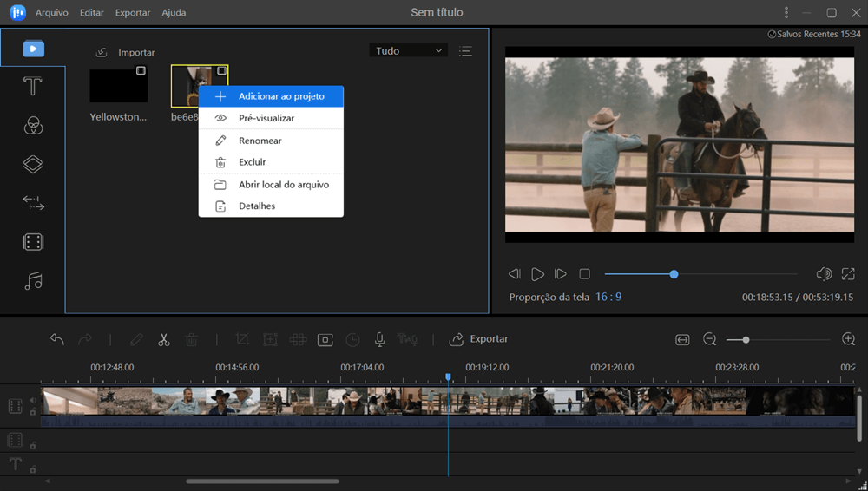Click the timeline zoom slider handle

(746, 339)
